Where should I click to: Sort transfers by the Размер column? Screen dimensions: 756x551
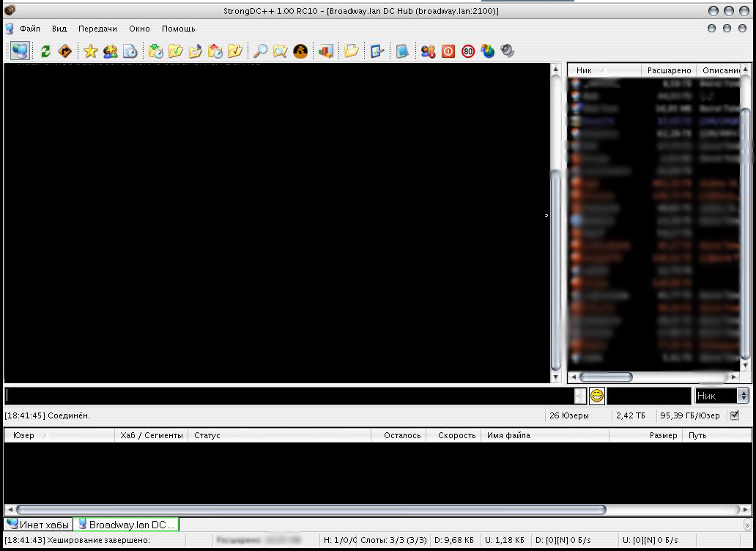[x=646, y=435]
